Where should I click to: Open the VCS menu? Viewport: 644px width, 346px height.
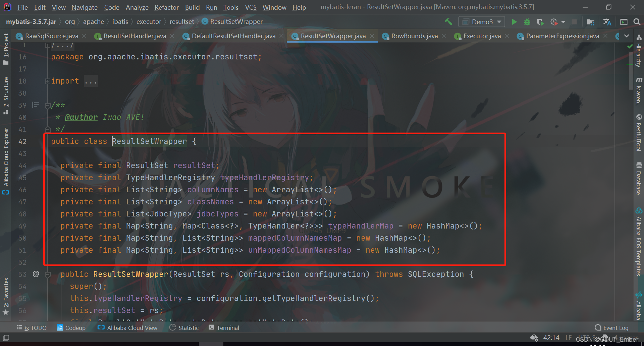point(251,7)
